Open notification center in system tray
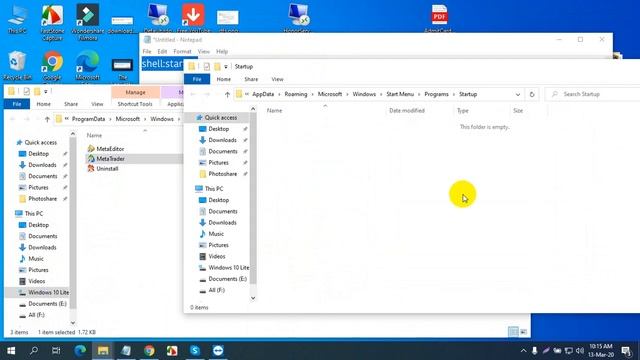Screen dimensions: 640x360 pyautogui.click(x=626, y=351)
